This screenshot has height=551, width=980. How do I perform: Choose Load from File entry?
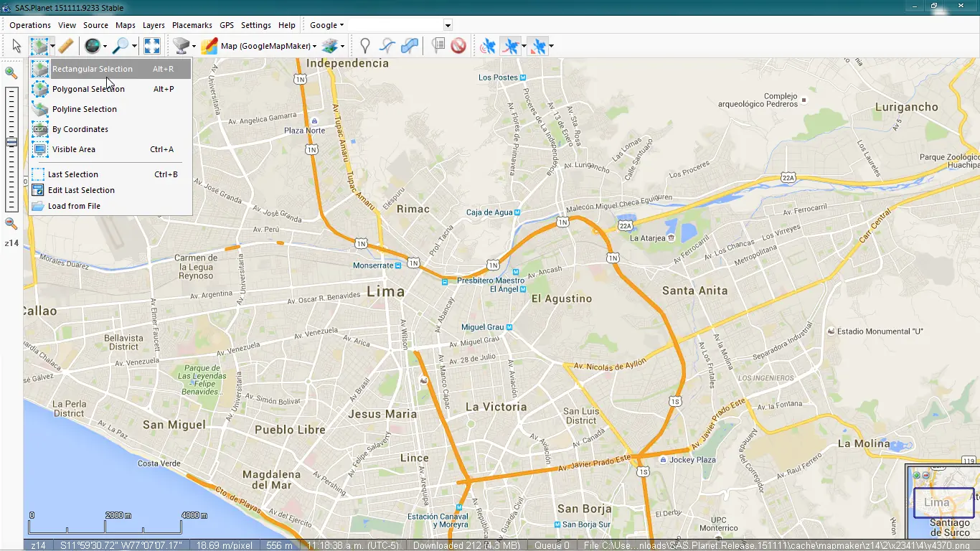(x=110, y=206)
